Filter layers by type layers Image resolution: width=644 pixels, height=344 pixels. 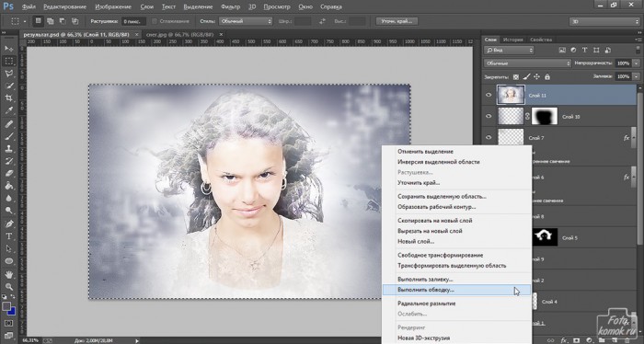click(x=585, y=50)
